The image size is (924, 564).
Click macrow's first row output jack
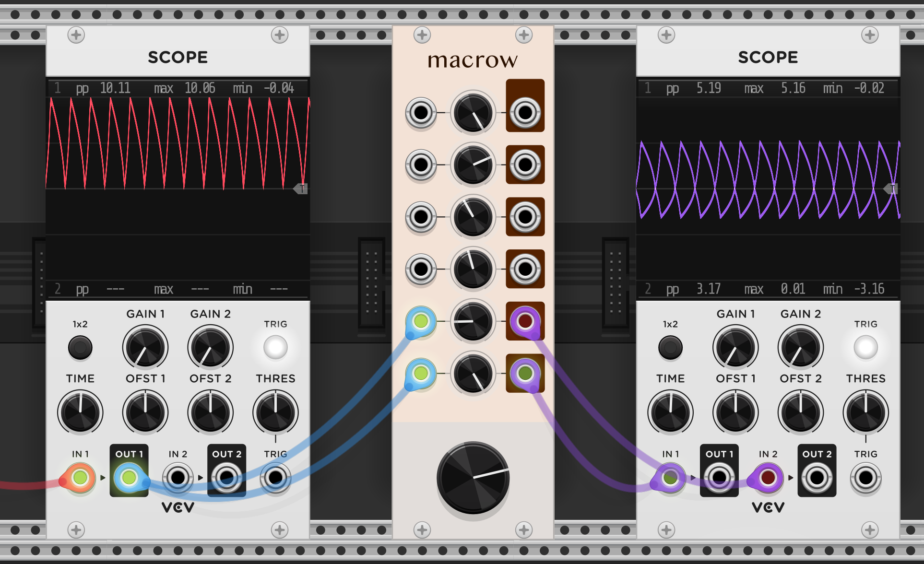click(x=525, y=113)
